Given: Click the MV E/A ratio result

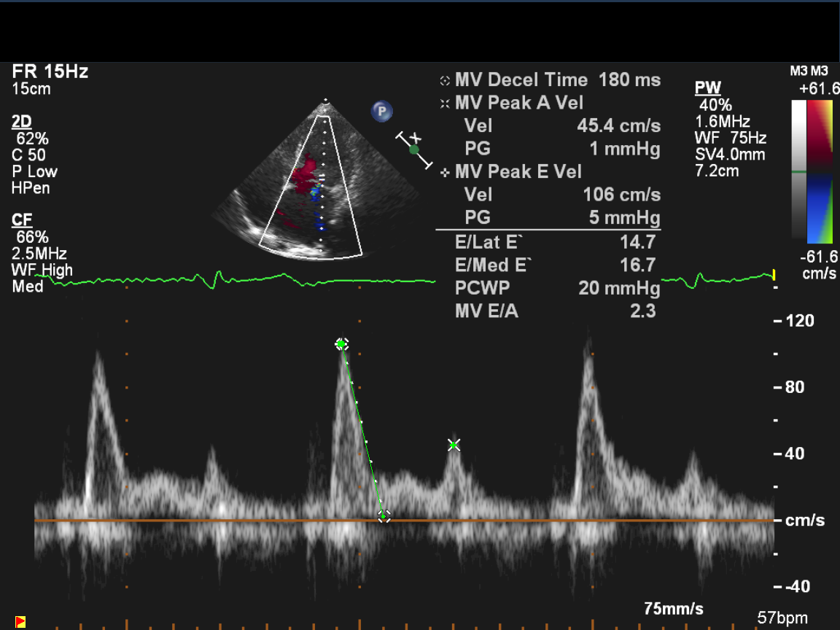Looking at the screenshot, I should pyautogui.click(x=556, y=311).
